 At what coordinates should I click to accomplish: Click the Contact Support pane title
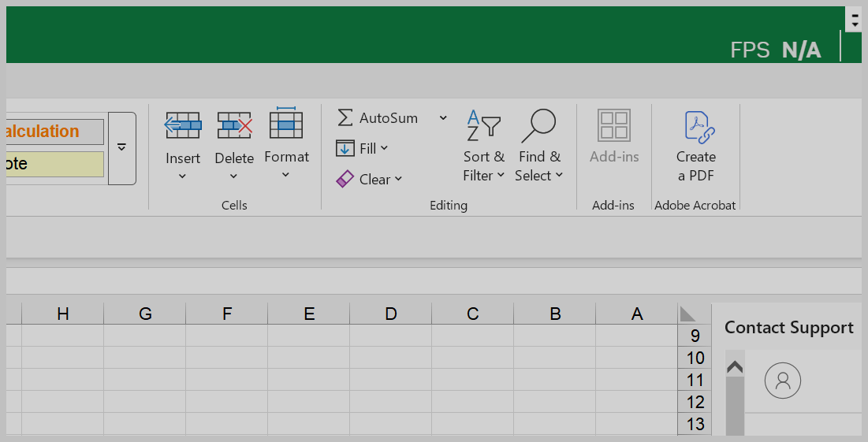(x=789, y=328)
